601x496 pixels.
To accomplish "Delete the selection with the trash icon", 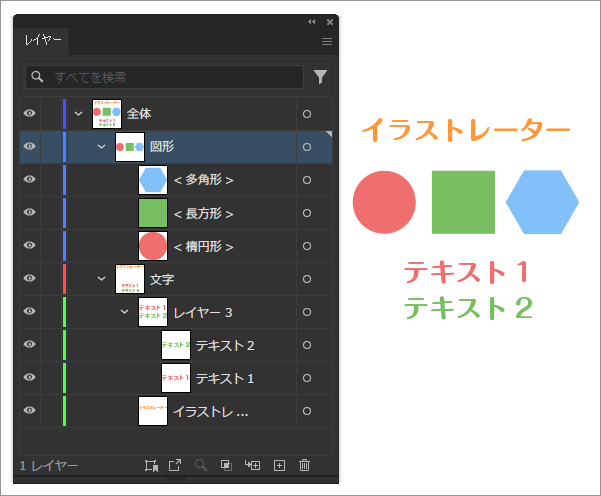I will point(305,465).
